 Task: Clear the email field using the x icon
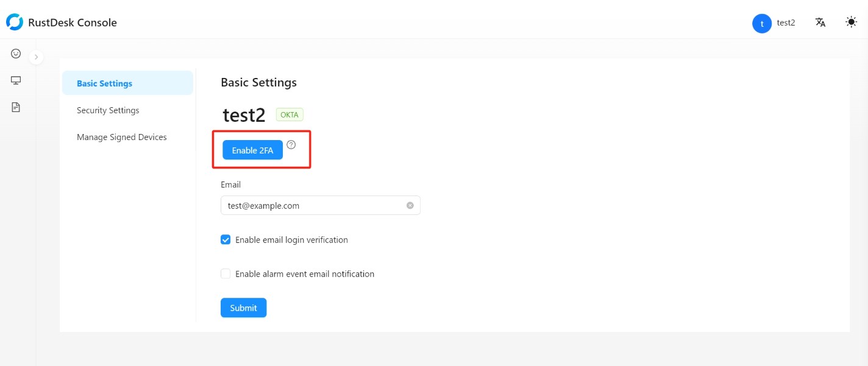410,205
